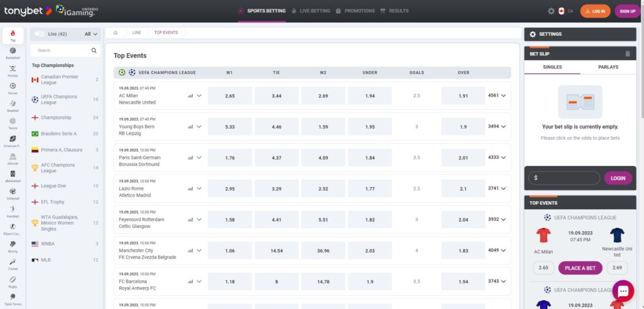Screen dimensions: 644x309
Task: Select Cricket in the sports sidebar
Action: click(x=13, y=264)
